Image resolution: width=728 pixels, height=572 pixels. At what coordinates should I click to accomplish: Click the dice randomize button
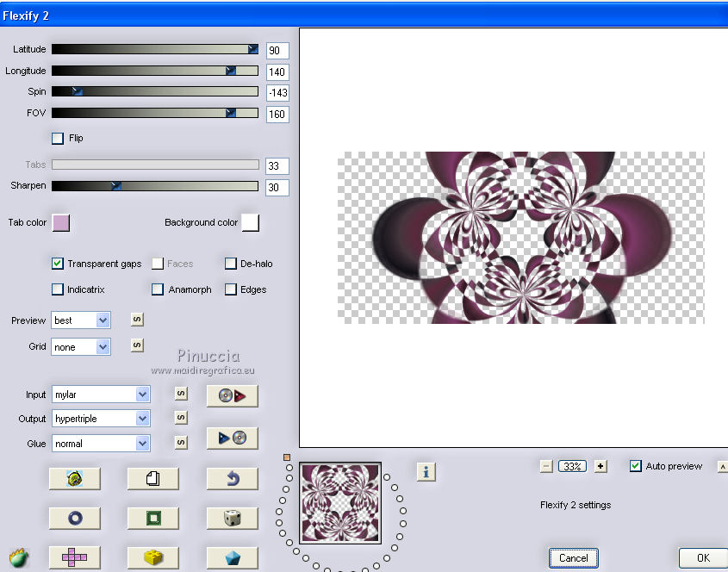pyautogui.click(x=232, y=518)
